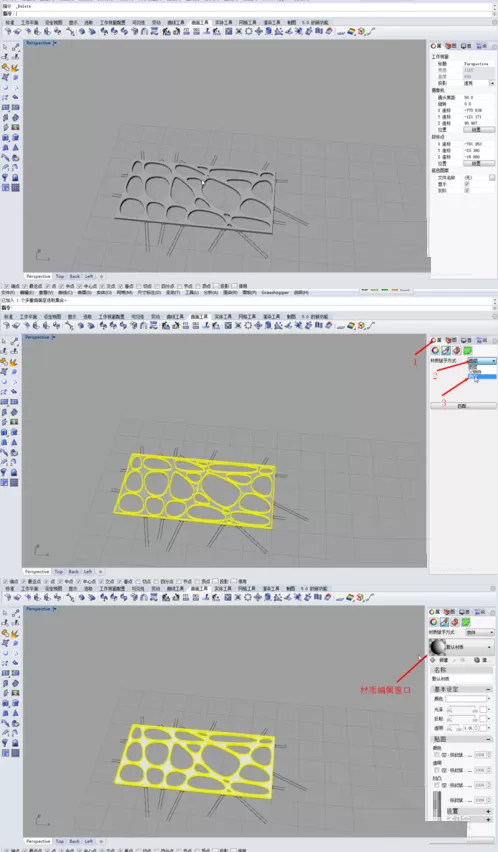Screen dimensions: 498x852
Task: Enable 透明 texture checkbox in material editor
Action: pos(437,770)
